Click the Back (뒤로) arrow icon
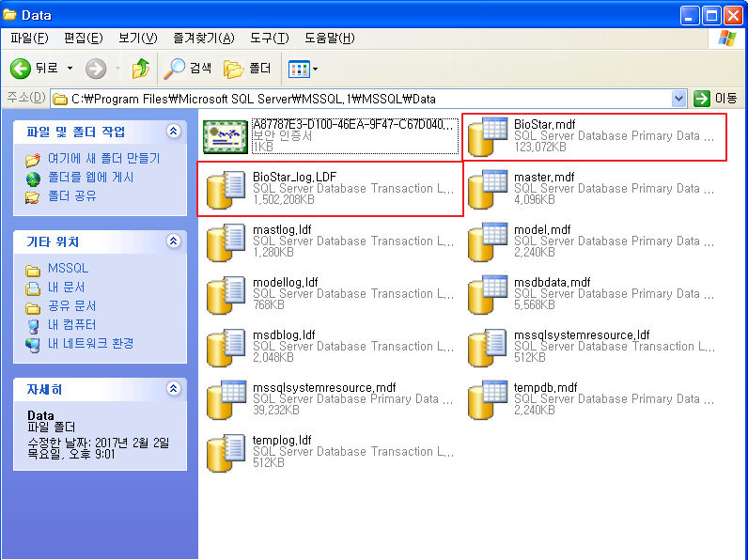 20,69
